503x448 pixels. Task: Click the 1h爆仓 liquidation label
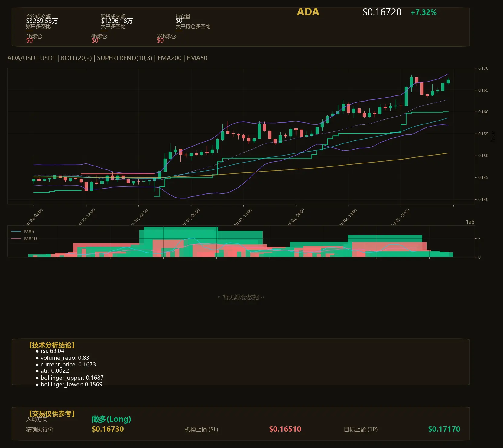(x=34, y=36)
